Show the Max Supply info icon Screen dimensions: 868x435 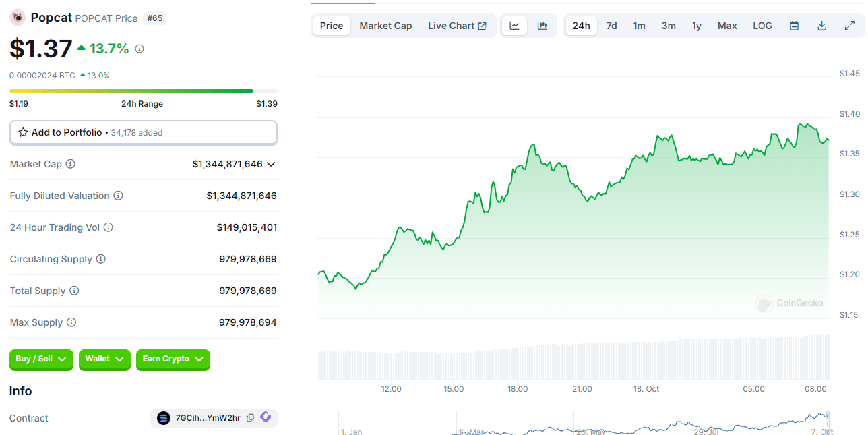tap(71, 322)
